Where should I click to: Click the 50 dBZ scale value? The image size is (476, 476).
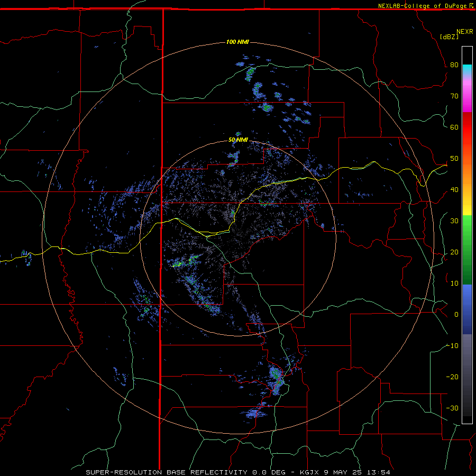[454, 159]
